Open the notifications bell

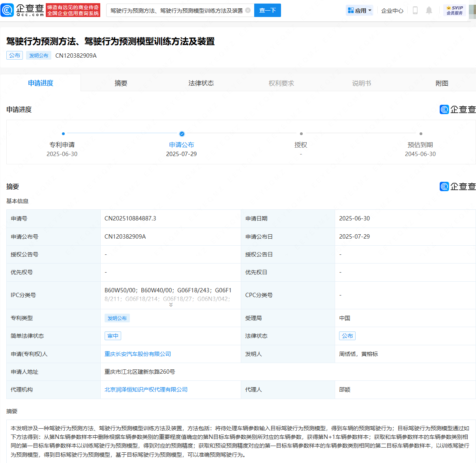(429, 11)
